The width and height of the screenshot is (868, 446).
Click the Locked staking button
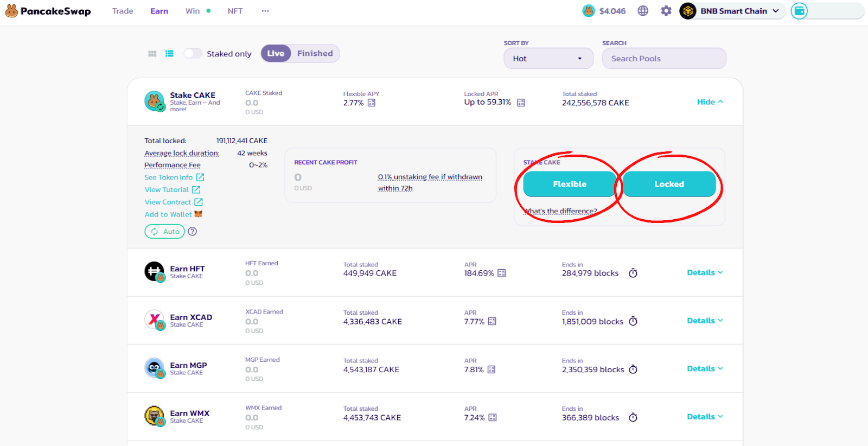tap(669, 184)
